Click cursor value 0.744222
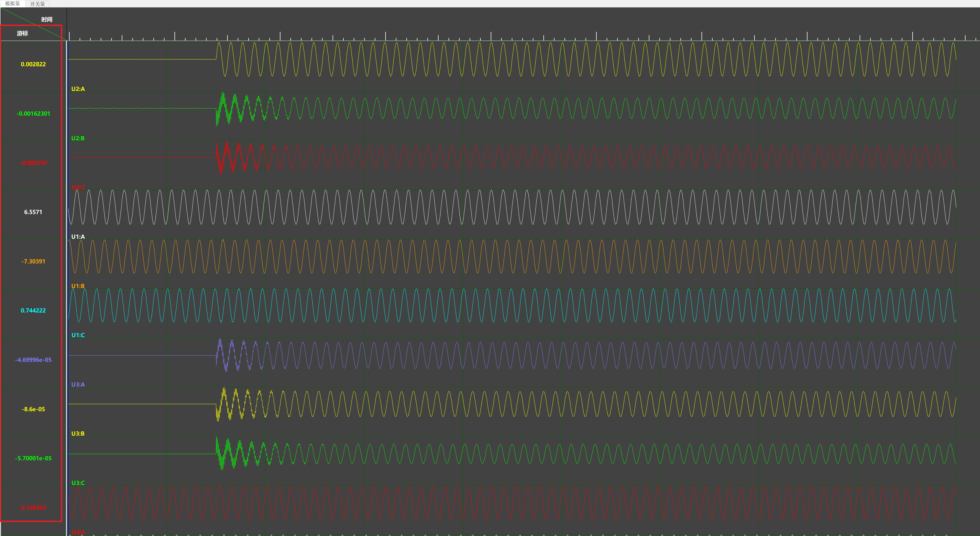The image size is (980, 536). (x=33, y=310)
